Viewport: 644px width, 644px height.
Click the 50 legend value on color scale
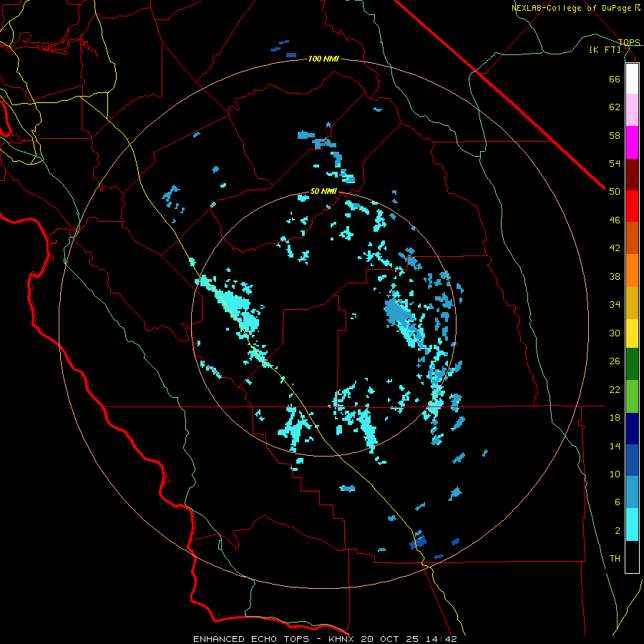click(x=615, y=192)
